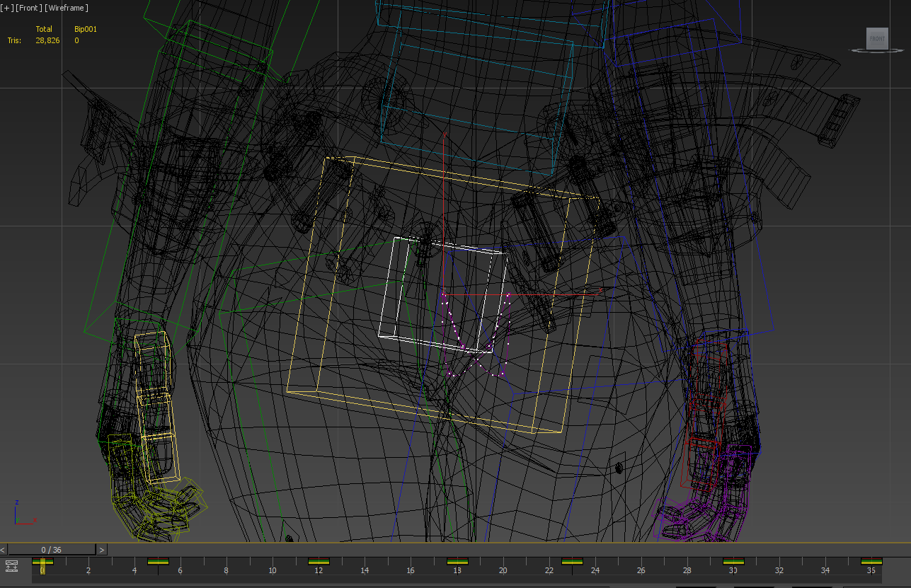Image resolution: width=911 pixels, height=588 pixels.
Task: Step time slider back with left arrow
Action: coord(4,549)
